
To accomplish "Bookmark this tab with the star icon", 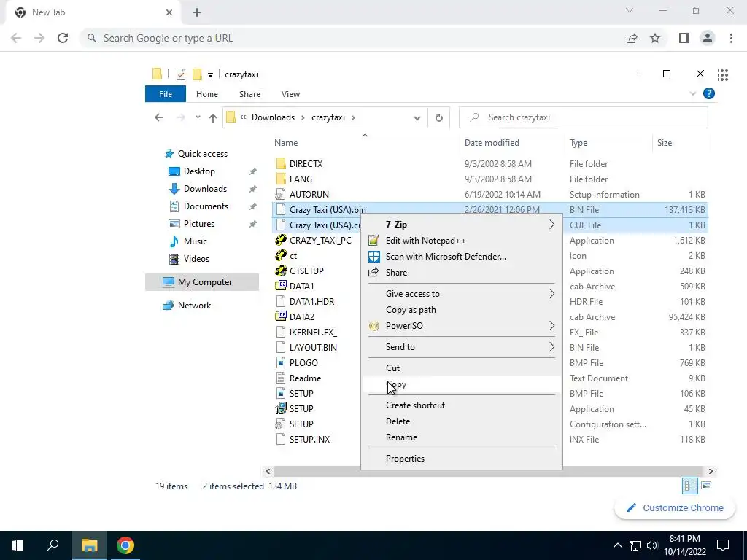I will pyautogui.click(x=655, y=38).
